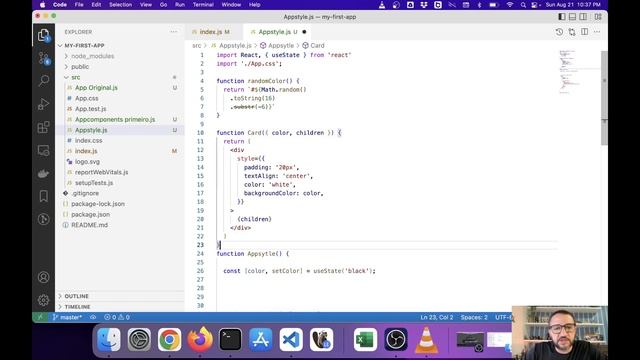This screenshot has width=640, height=360.
Task: Open the Terminal menu
Action: [203, 4]
